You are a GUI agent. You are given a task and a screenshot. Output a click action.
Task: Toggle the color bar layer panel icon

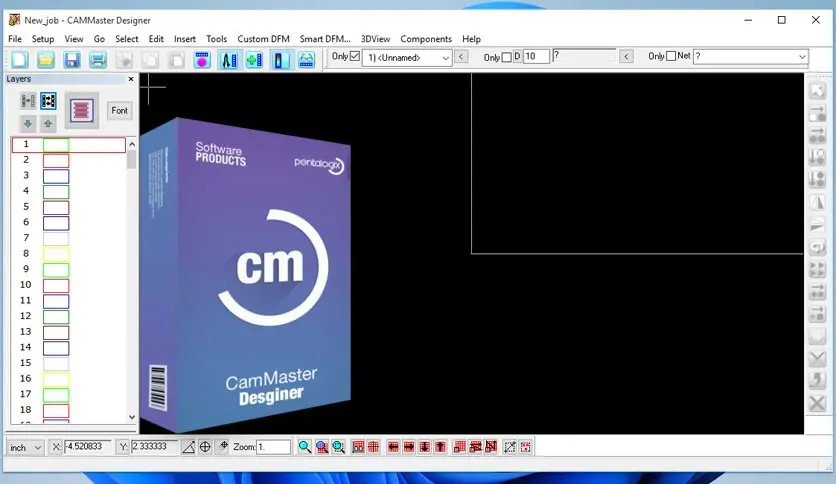pos(280,60)
